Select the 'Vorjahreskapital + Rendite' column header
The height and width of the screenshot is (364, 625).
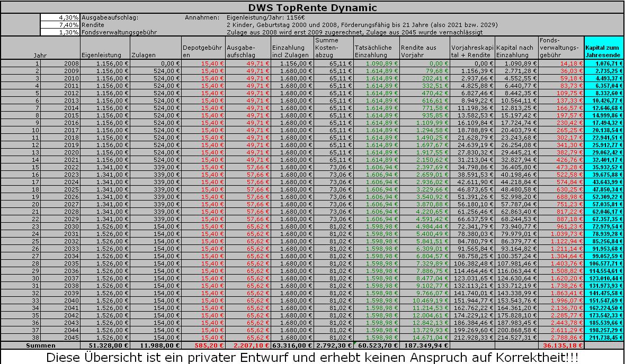click(473, 48)
